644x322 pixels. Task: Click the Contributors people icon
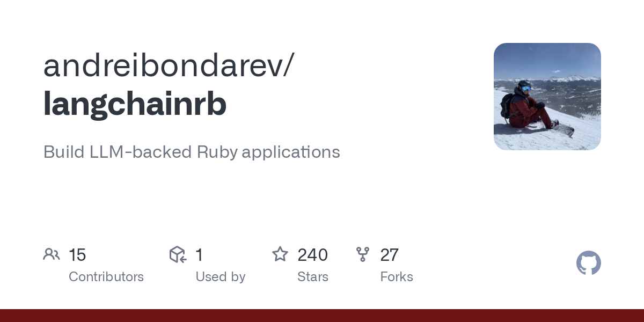coord(52,254)
